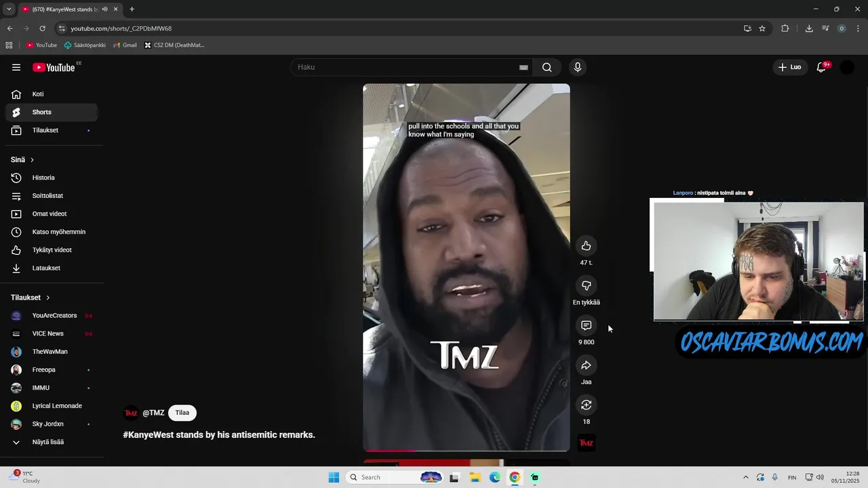Click the address bar URL
Viewport: 868px width, 488px height.
(121, 28)
